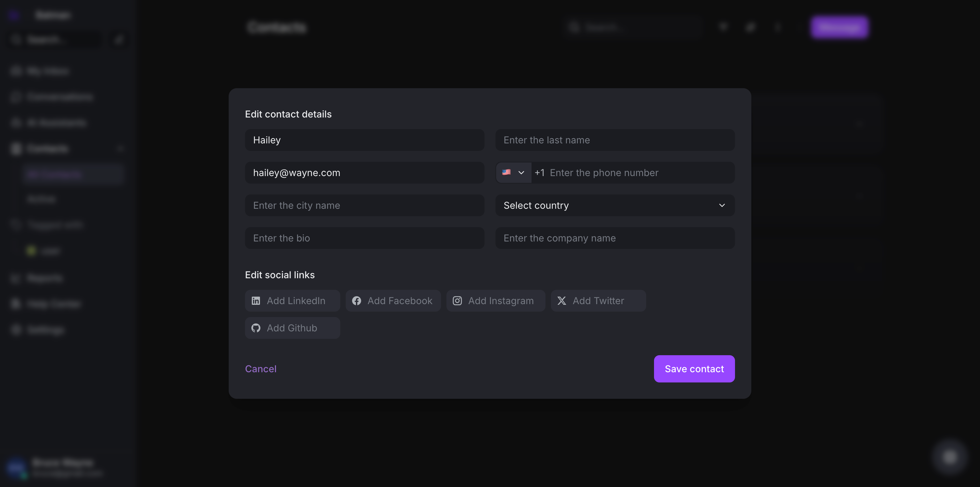Focus the last name field
The image size is (980, 487).
[615, 140]
